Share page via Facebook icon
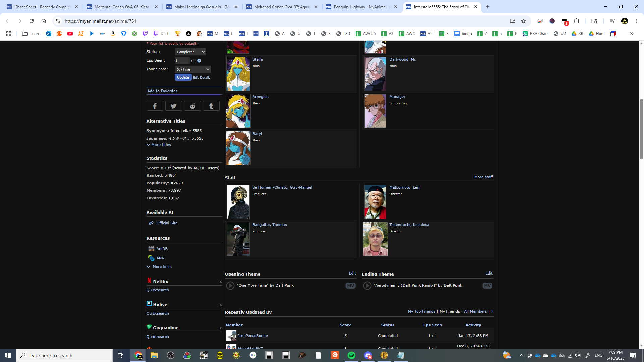This screenshot has height=362, width=644. (155, 106)
